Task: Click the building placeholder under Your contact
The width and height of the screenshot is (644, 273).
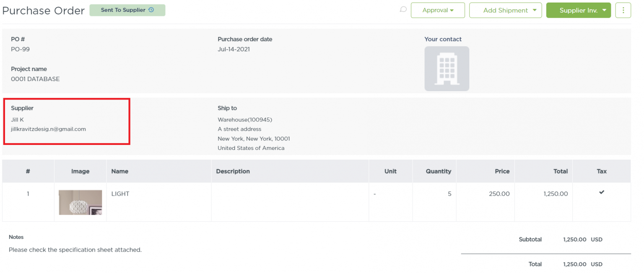Action: click(447, 68)
